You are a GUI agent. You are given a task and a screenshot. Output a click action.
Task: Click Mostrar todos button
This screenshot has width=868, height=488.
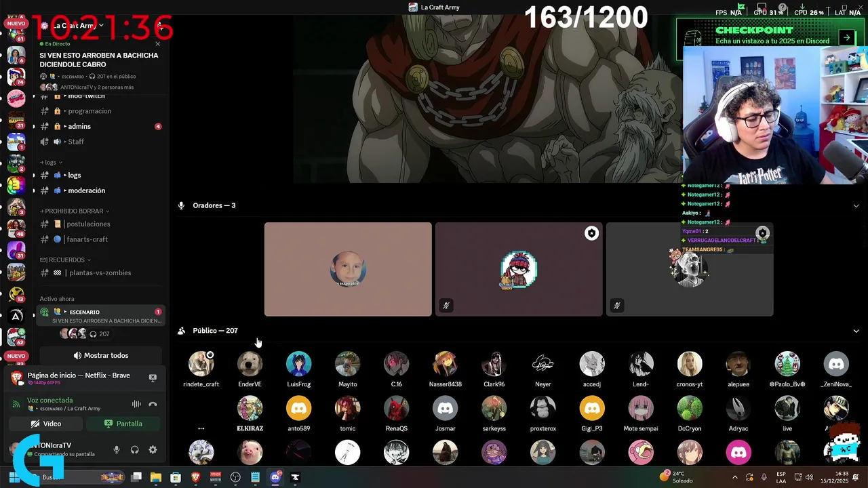100,355
